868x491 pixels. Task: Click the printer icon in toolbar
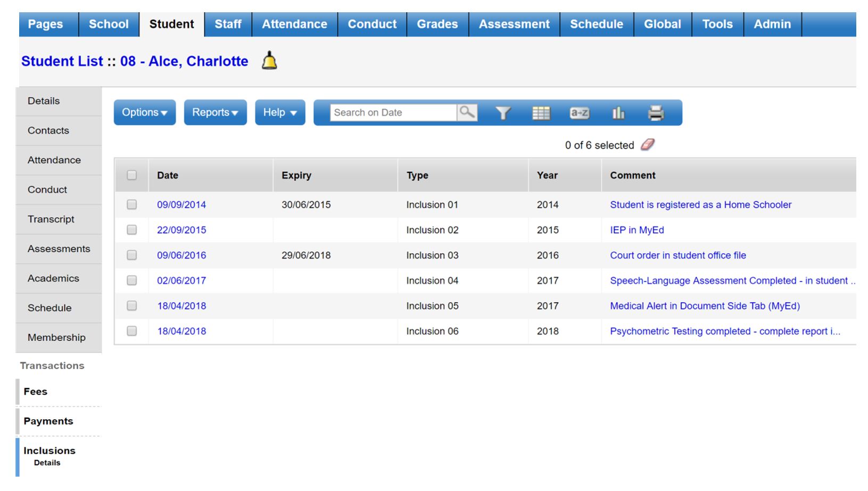click(656, 113)
